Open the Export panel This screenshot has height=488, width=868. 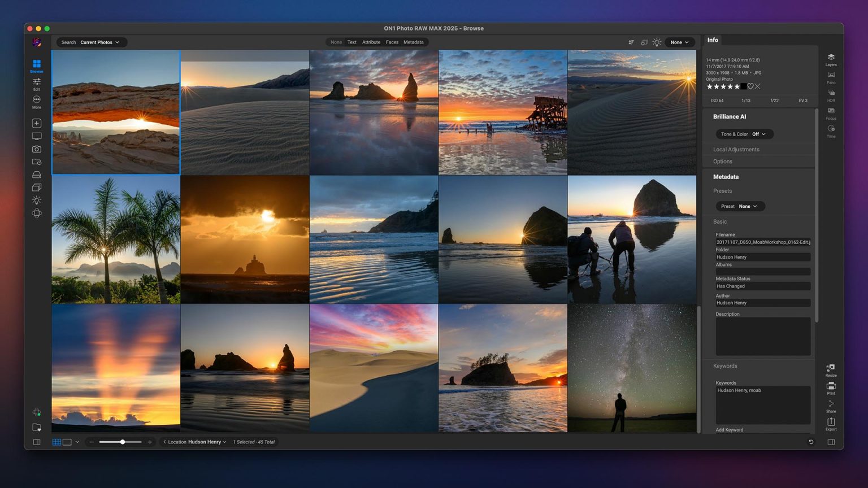click(831, 424)
